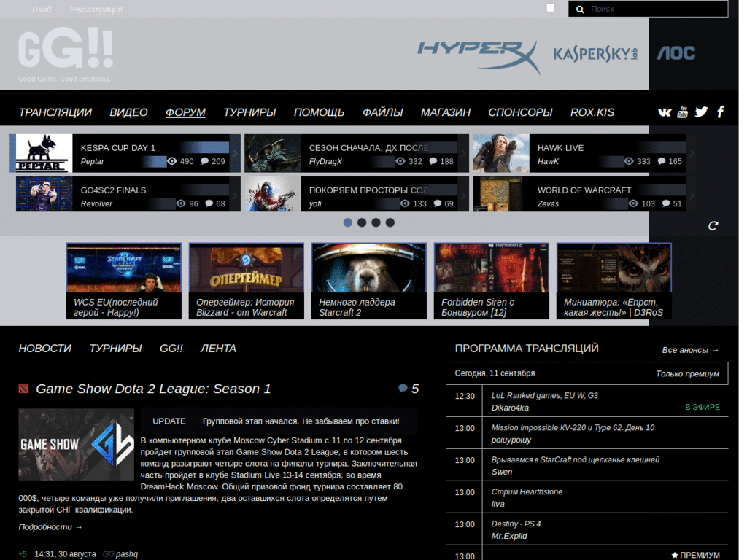747x560 pixels.
Task: Select the first carousel page dot
Action: click(x=348, y=222)
